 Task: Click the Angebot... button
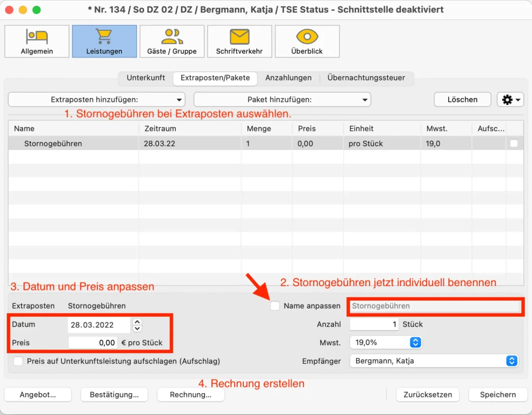(x=38, y=395)
